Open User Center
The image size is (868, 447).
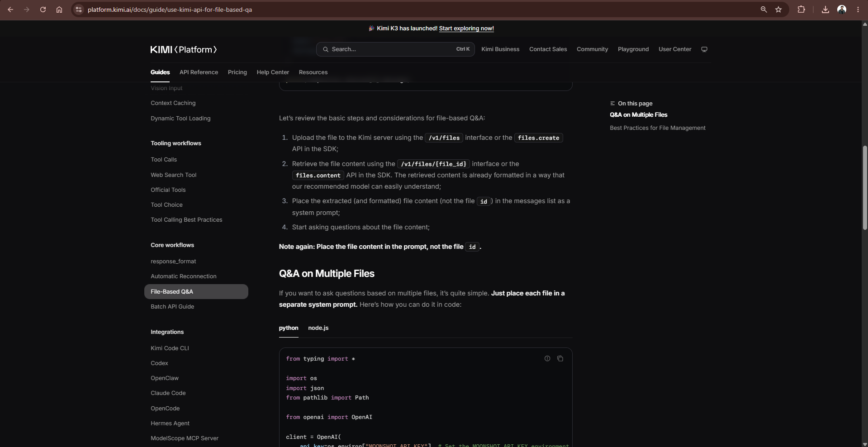tap(675, 49)
